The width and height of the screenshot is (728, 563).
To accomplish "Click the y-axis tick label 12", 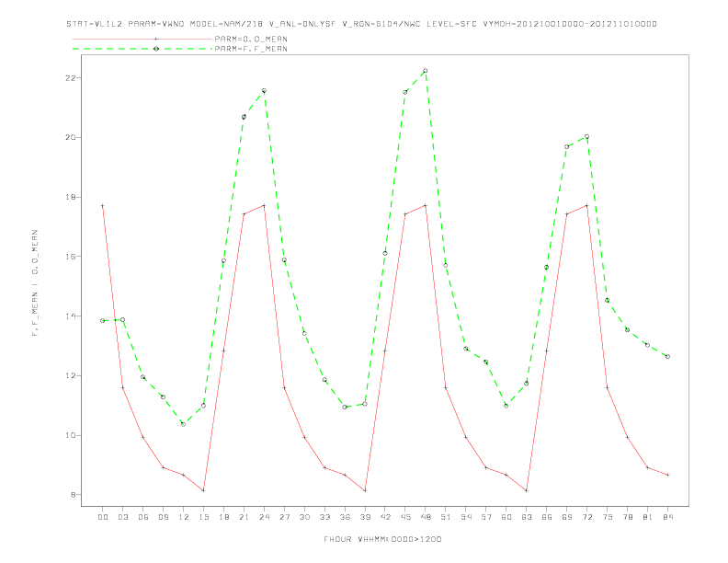I will tap(71, 376).
